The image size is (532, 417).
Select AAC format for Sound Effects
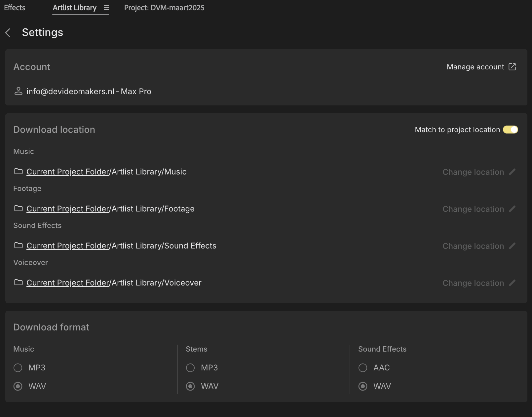coord(363,368)
